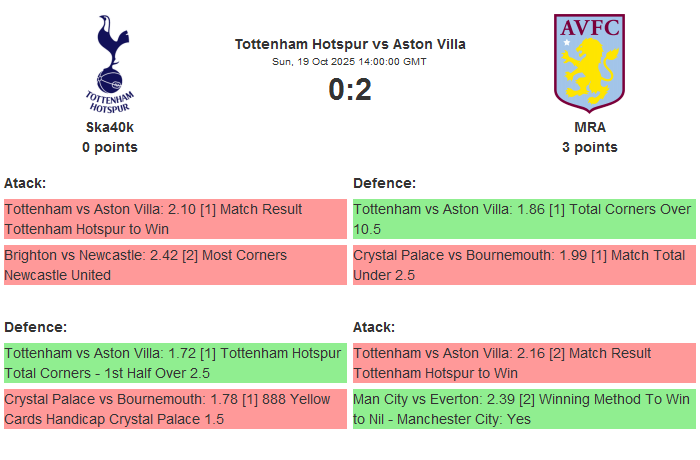Select the match date Sun, 19 Oct 2025

[350, 62]
